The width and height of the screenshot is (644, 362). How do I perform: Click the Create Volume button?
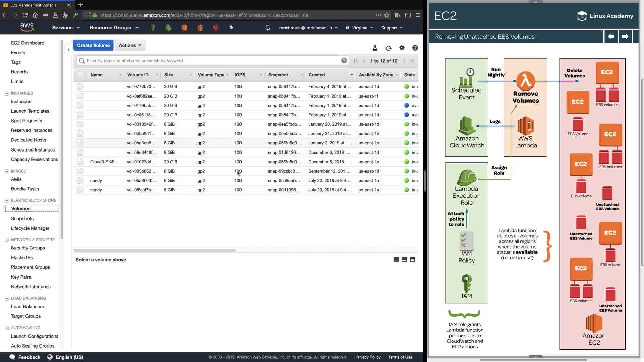(x=93, y=45)
